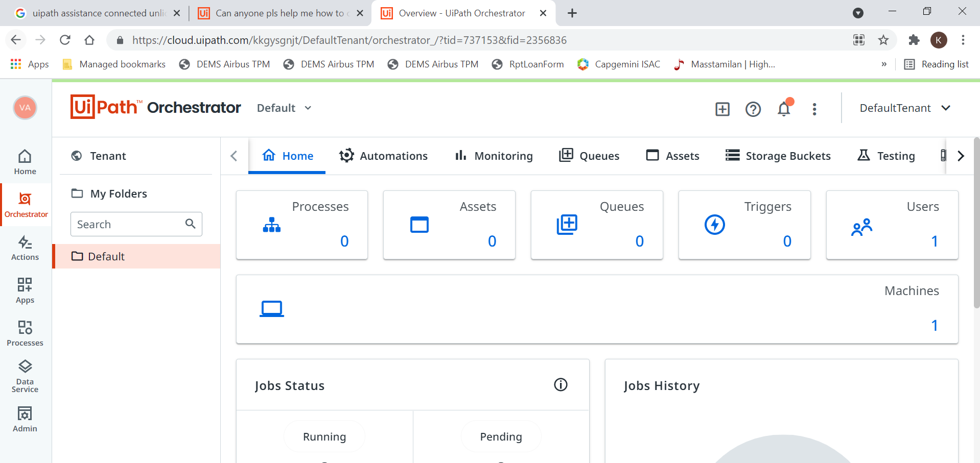Image resolution: width=980 pixels, height=463 pixels.
Task: Click the VA user avatar
Action: [25, 108]
